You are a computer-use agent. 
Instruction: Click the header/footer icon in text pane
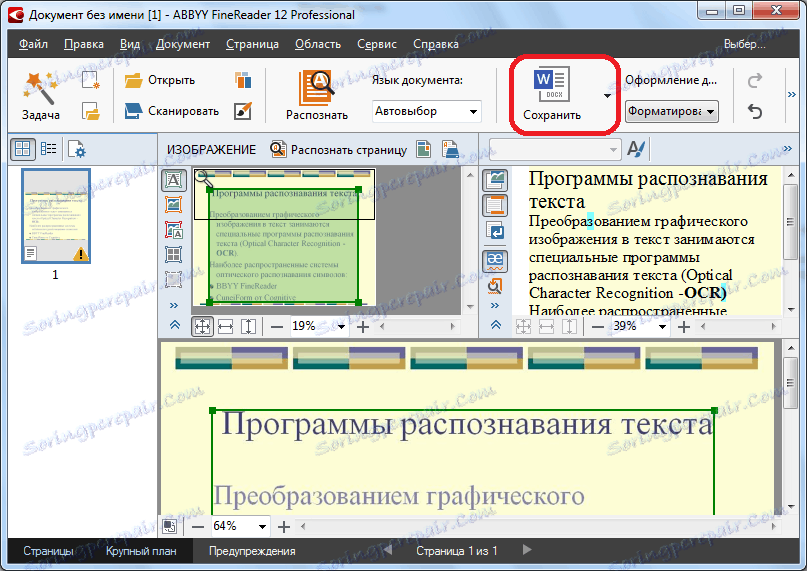(x=495, y=205)
